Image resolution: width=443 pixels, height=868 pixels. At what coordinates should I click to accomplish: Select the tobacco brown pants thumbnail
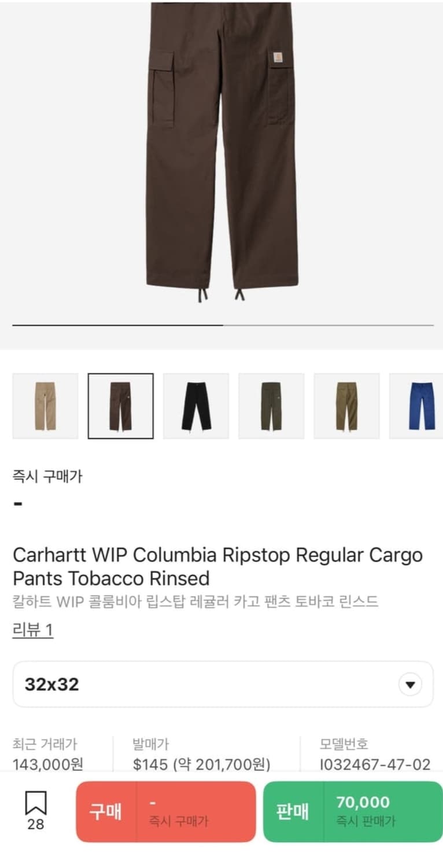pos(120,406)
